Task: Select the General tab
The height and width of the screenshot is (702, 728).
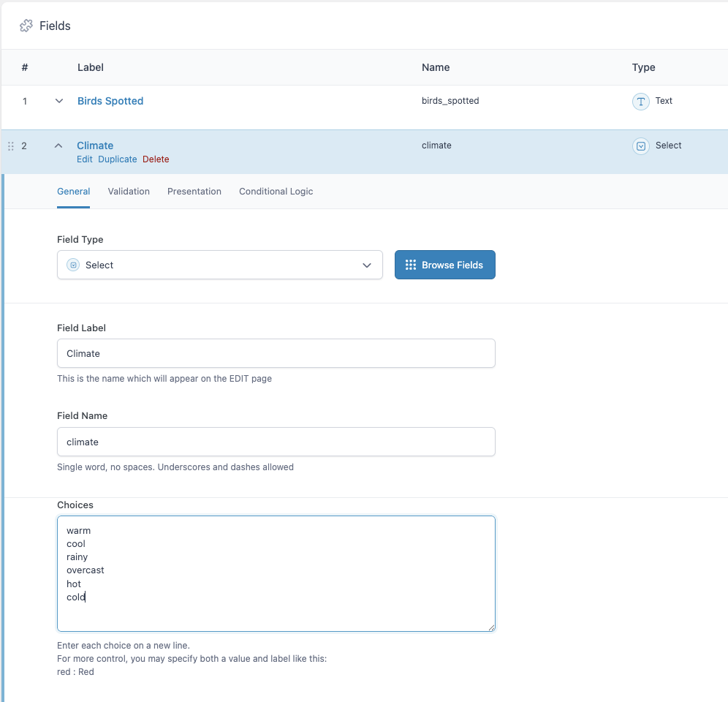Action: tap(73, 192)
